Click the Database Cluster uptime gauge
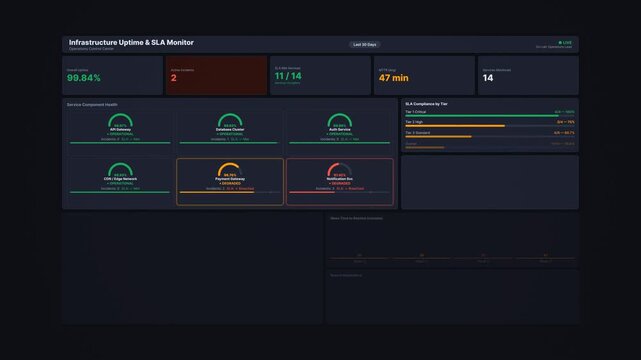Image resolution: width=641 pixels, height=360 pixels. click(230, 120)
